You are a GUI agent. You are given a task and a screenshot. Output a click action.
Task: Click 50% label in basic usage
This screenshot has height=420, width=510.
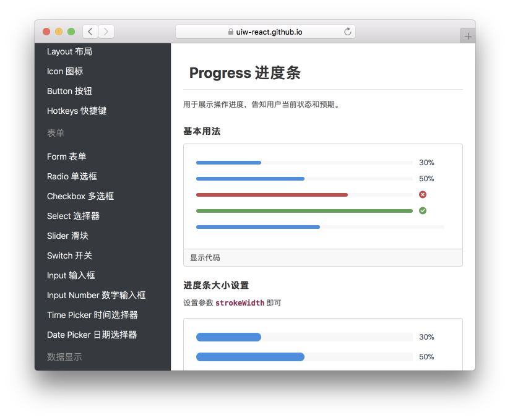click(x=426, y=179)
